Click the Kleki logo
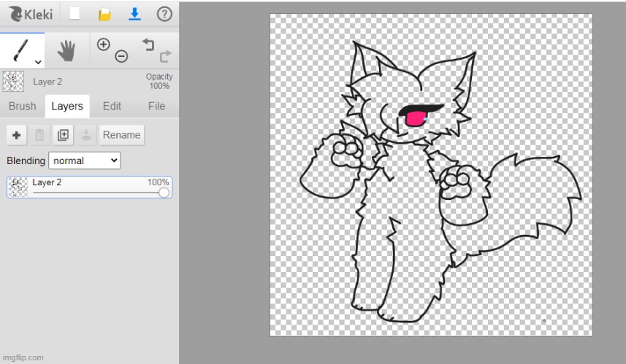 click(x=31, y=15)
